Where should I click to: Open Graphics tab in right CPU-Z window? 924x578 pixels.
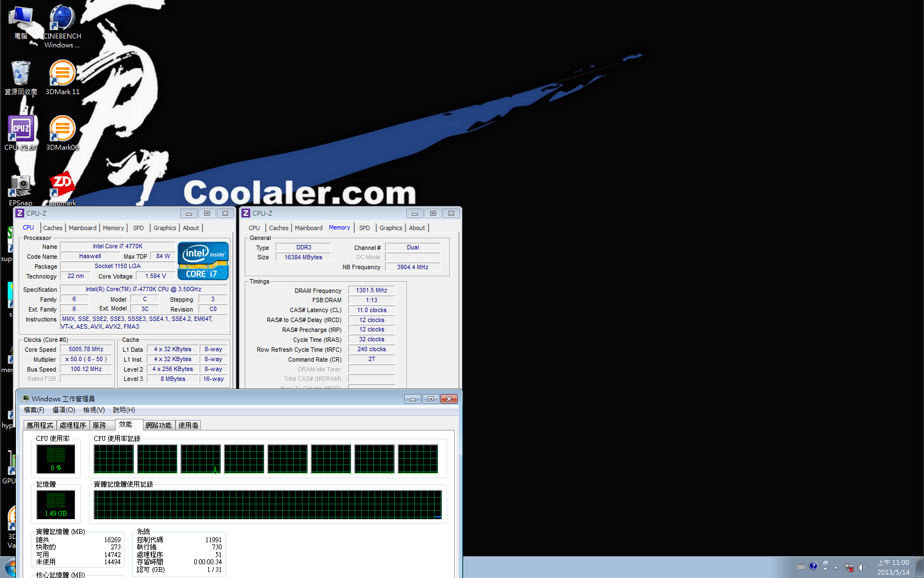pos(391,228)
